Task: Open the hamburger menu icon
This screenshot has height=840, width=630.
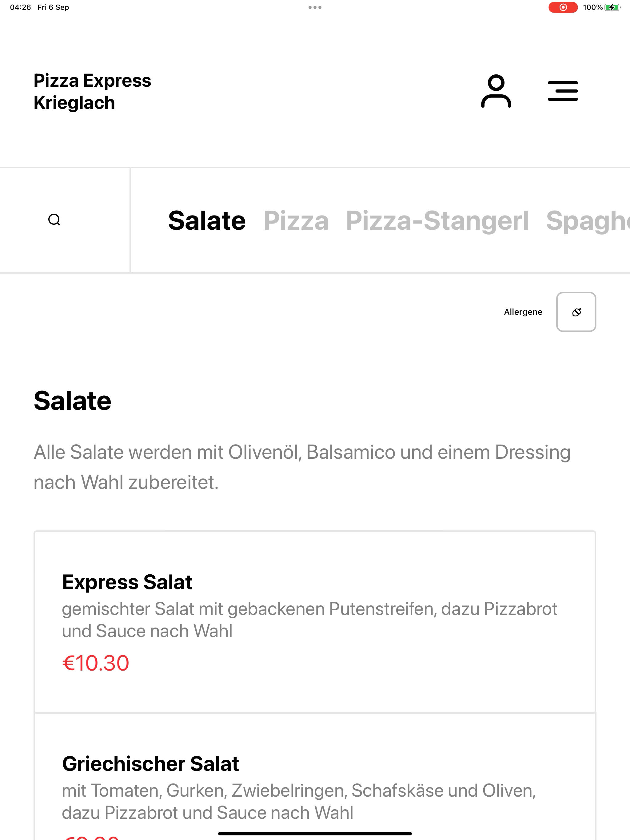Action: click(563, 91)
